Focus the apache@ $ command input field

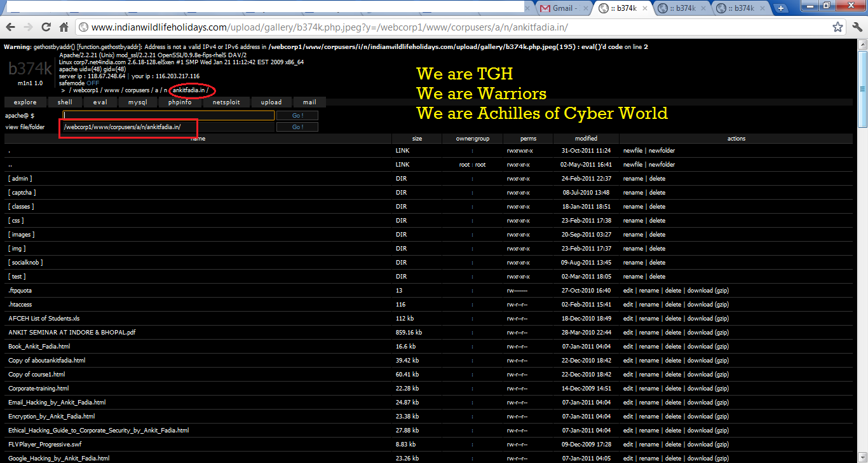tap(168, 116)
